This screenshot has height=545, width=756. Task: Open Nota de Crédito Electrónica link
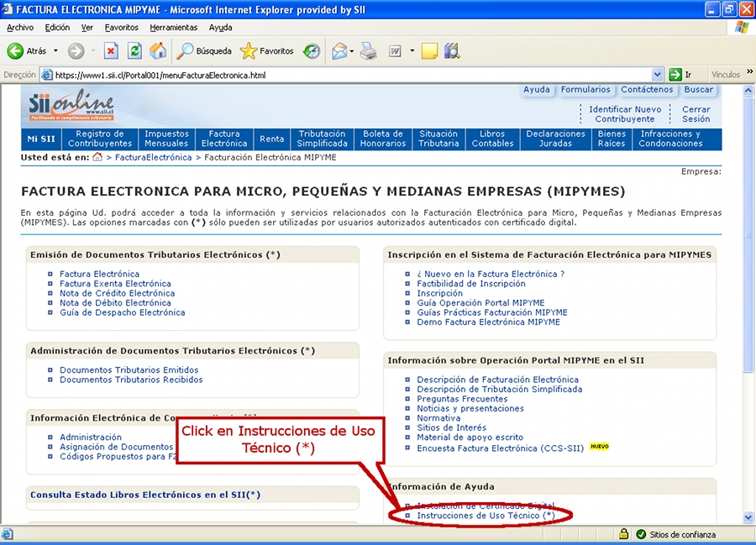coord(117,293)
